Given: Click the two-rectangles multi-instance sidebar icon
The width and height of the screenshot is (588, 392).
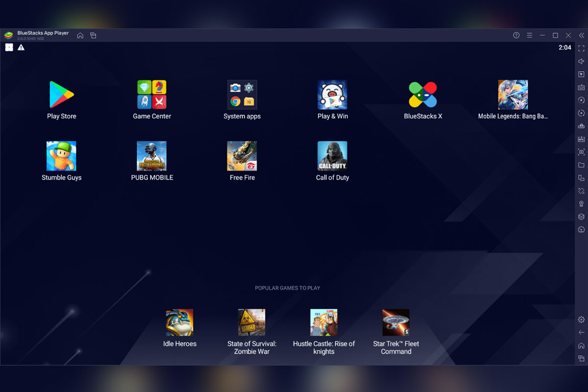Looking at the screenshot, I should (x=581, y=178).
